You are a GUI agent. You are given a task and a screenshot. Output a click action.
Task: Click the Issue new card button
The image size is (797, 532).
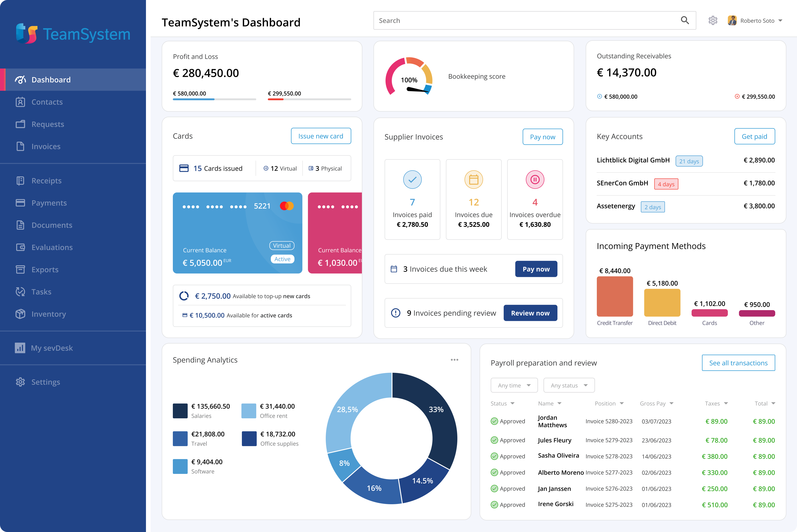pyautogui.click(x=321, y=136)
